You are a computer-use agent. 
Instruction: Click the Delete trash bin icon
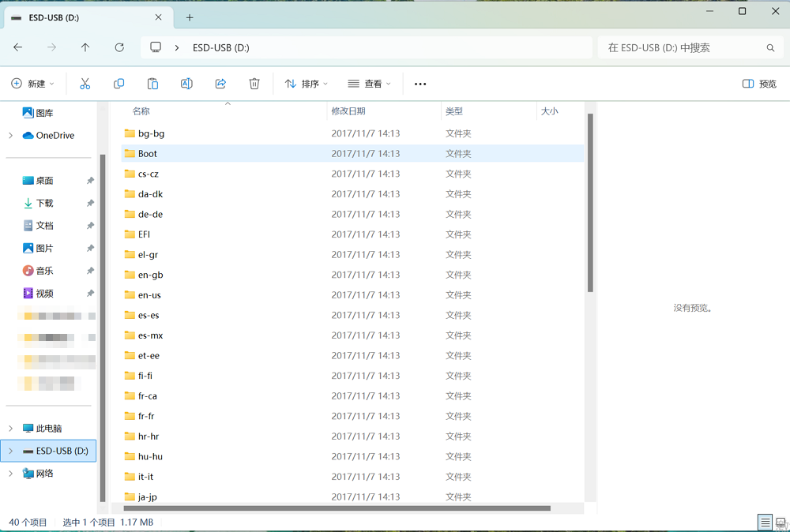[x=254, y=84]
